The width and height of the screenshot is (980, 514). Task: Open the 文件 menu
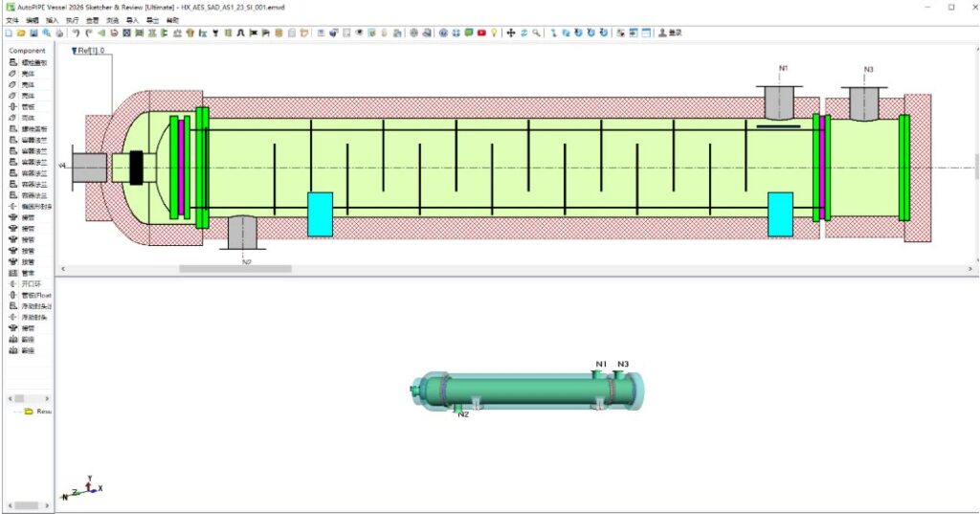click(x=11, y=21)
